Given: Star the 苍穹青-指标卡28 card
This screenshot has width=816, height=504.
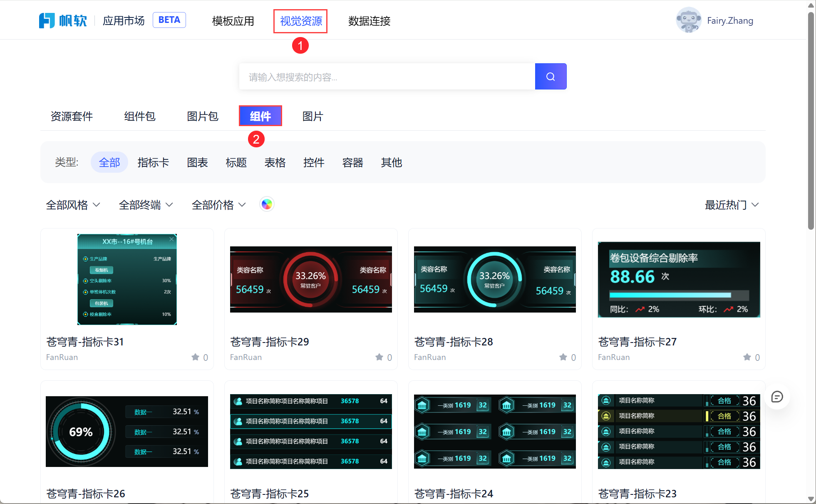Looking at the screenshot, I should click(563, 357).
